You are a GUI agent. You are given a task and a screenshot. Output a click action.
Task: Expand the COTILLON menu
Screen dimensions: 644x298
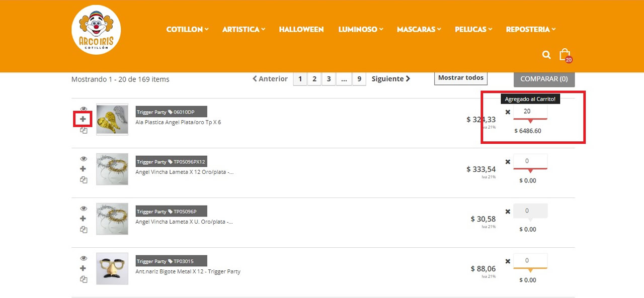(187, 29)
